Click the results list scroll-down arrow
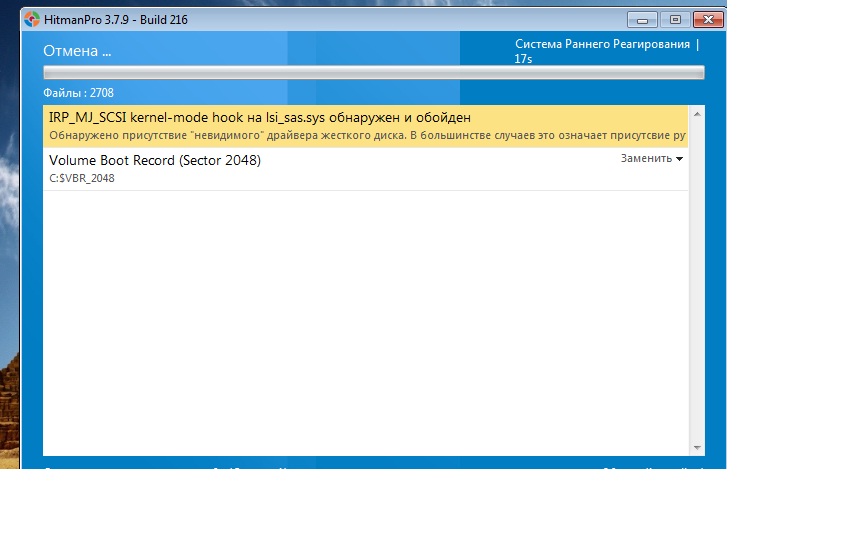 (x=697, y=448)
